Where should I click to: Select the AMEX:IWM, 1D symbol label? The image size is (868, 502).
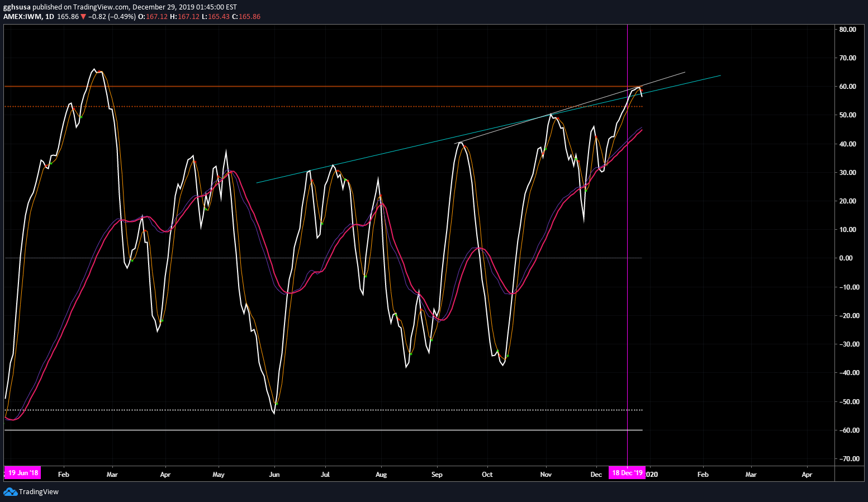pos(29,17)
